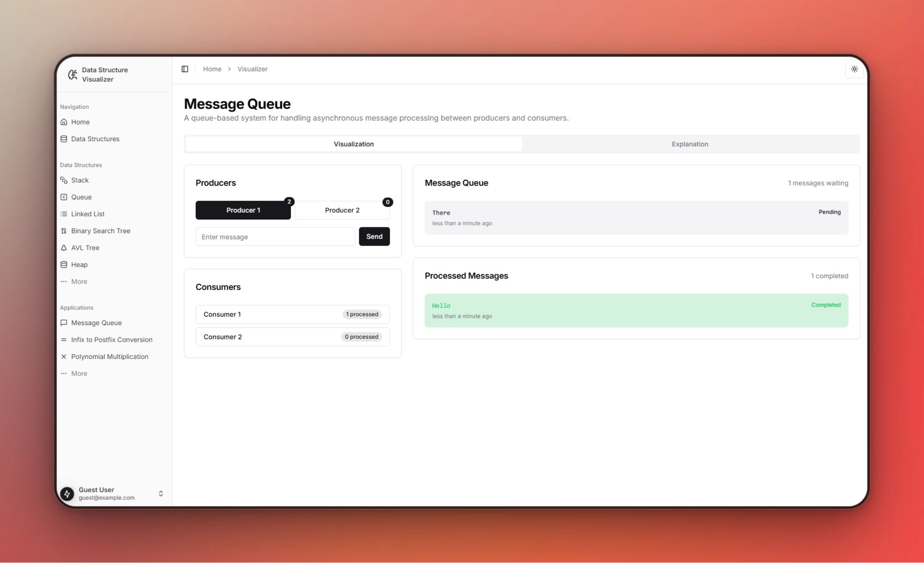Open Queue from sidebar icon

(64, 197)
